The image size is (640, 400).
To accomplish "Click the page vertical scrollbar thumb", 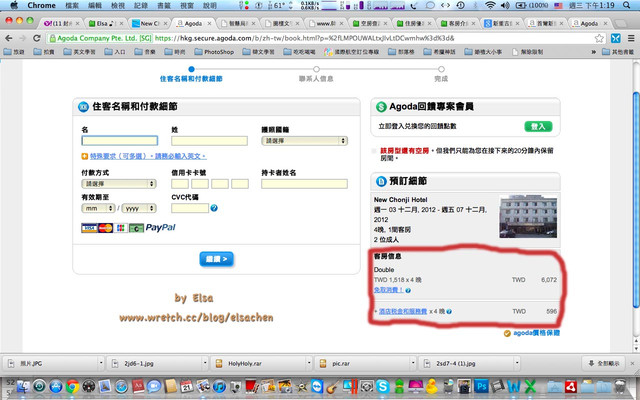I will (636, 200).
